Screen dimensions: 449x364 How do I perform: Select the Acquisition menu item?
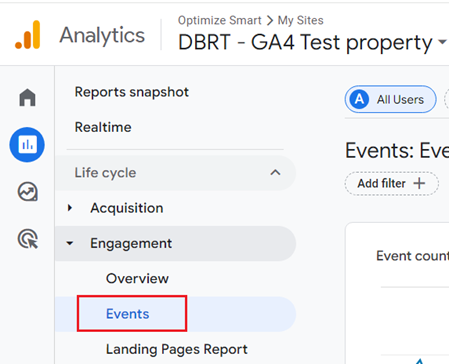pyautogui.click(x=127, y=208)
